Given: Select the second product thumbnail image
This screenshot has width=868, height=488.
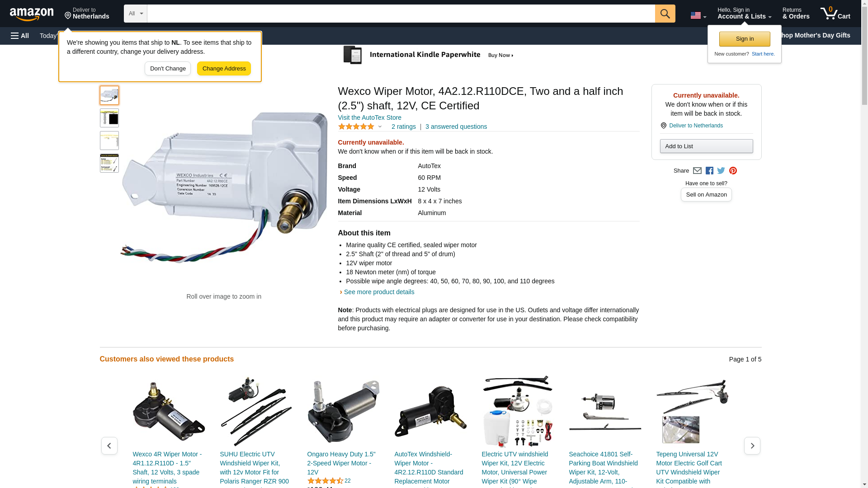Looking at the screenshot, I should point(109,118).
